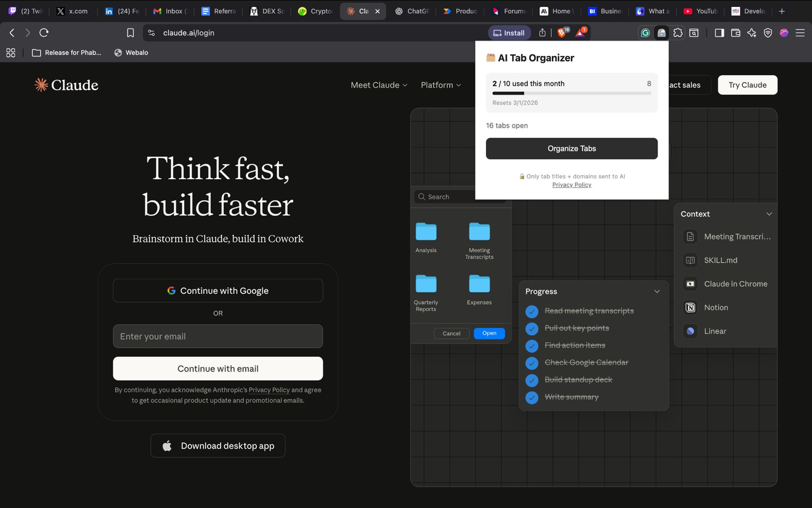The image size is (812, 508).
Task: Show the sidebar panel icon
Action: 719,33
